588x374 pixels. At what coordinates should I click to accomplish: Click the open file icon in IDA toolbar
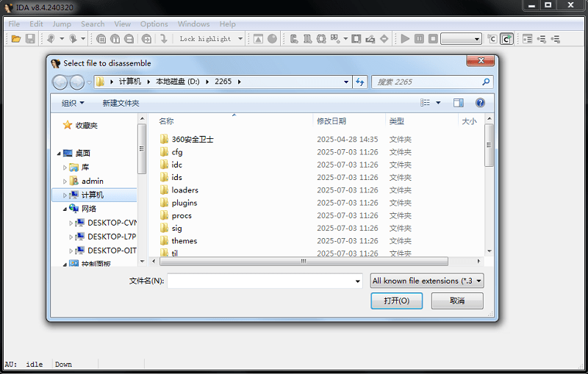15,39
